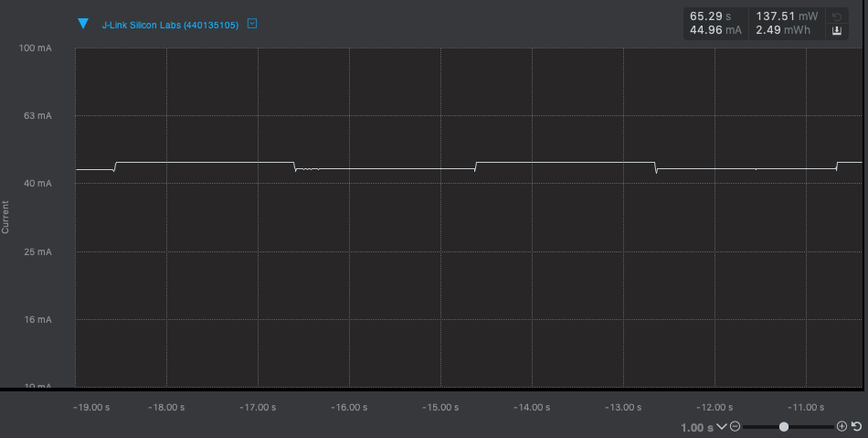
Task: Click the -19.00 s time marker
Action: [x=91, y=407]
